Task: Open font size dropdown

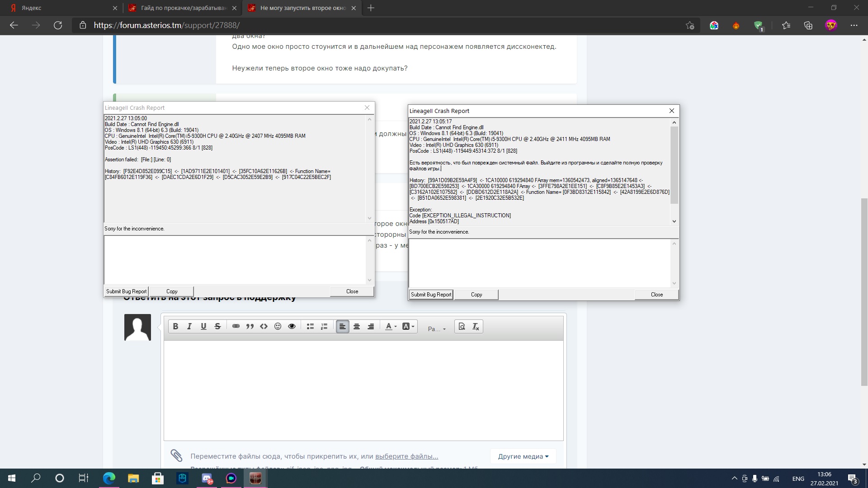Action: pyautogui.click(x=437, y=328)
